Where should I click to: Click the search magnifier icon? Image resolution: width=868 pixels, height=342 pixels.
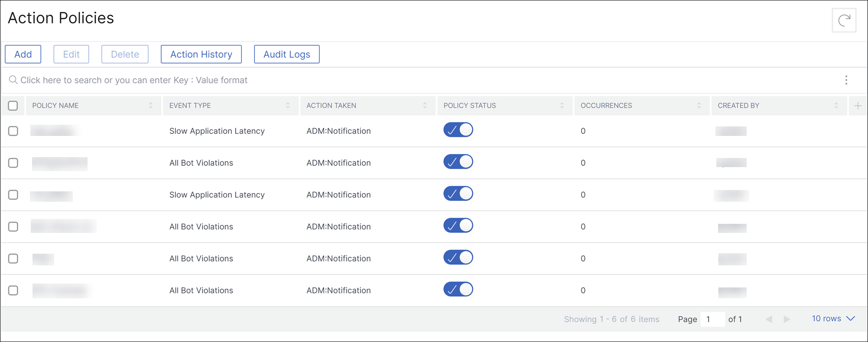13,80
